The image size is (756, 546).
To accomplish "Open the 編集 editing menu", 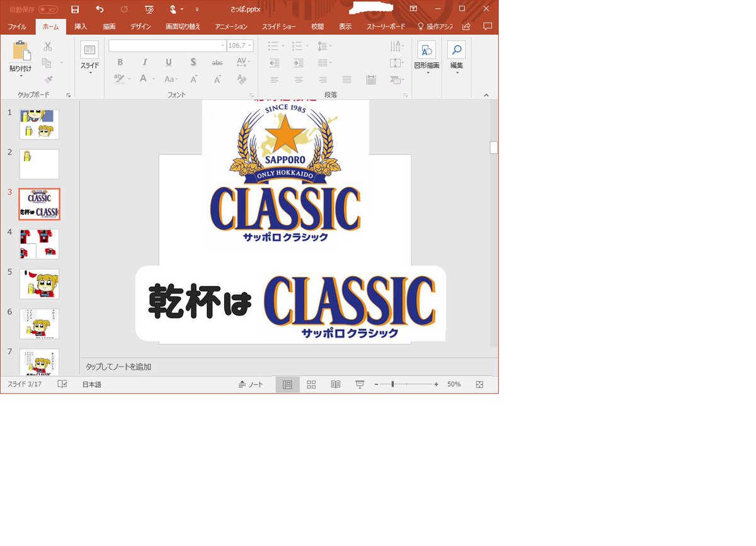I will tap(457, 58).
